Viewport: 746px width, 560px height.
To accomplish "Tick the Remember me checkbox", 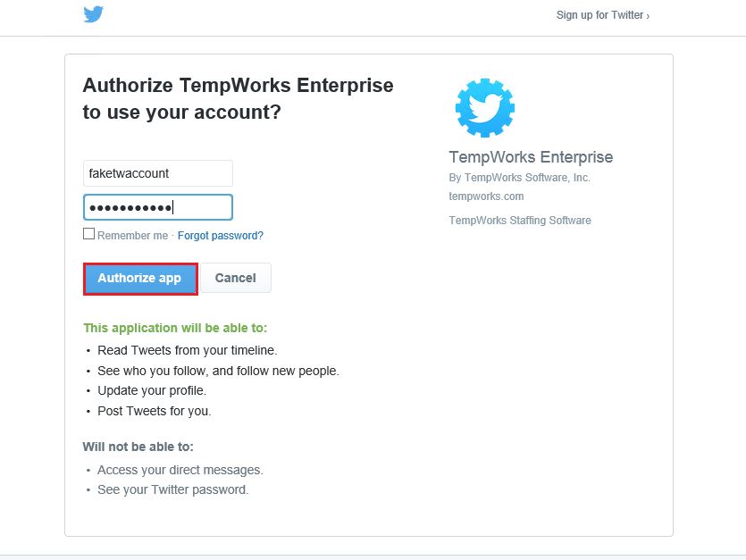I will [x=88, y=234].
